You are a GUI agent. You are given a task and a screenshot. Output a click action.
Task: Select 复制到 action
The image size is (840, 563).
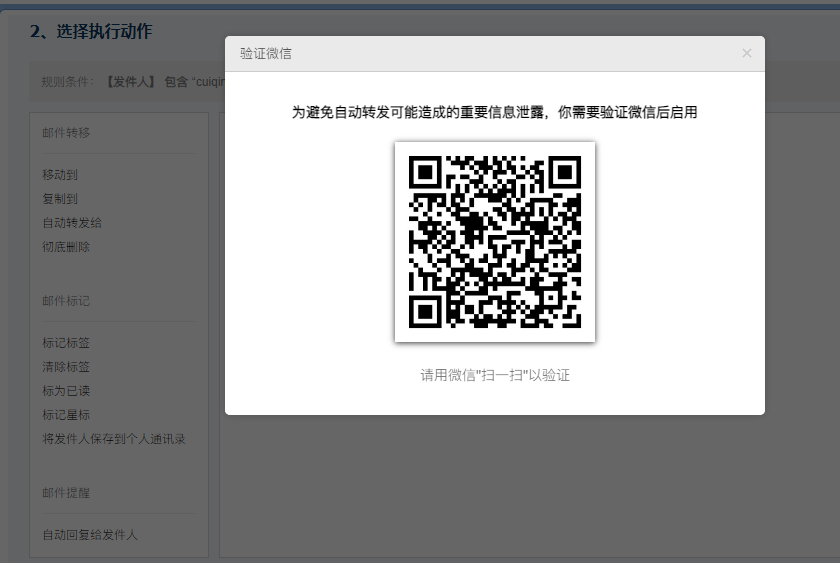click(x=60, y=199)
